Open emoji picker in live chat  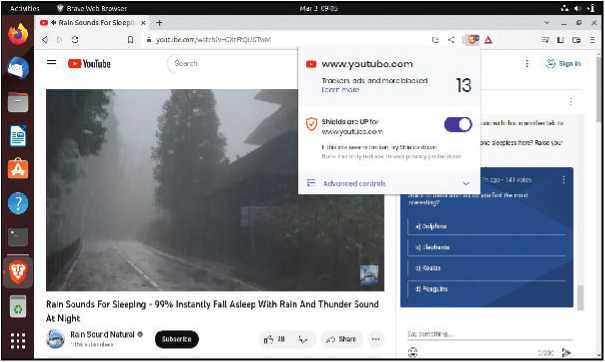coord(412,352)
